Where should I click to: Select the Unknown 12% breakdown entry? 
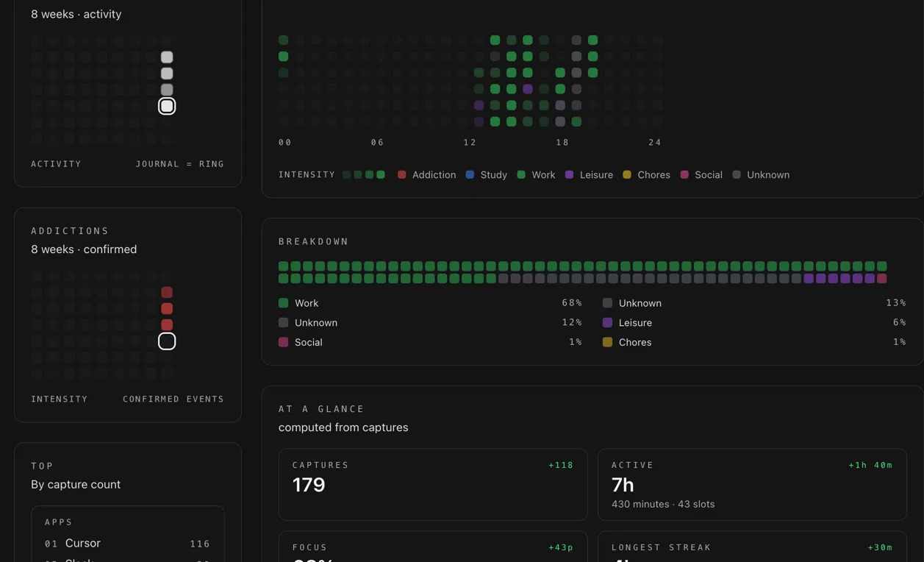click(430, 323)
